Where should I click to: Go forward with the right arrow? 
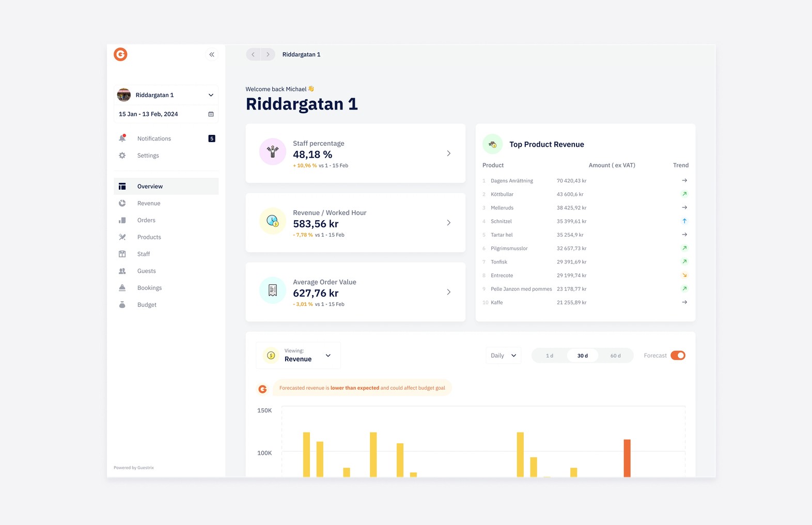coord(268,54)
